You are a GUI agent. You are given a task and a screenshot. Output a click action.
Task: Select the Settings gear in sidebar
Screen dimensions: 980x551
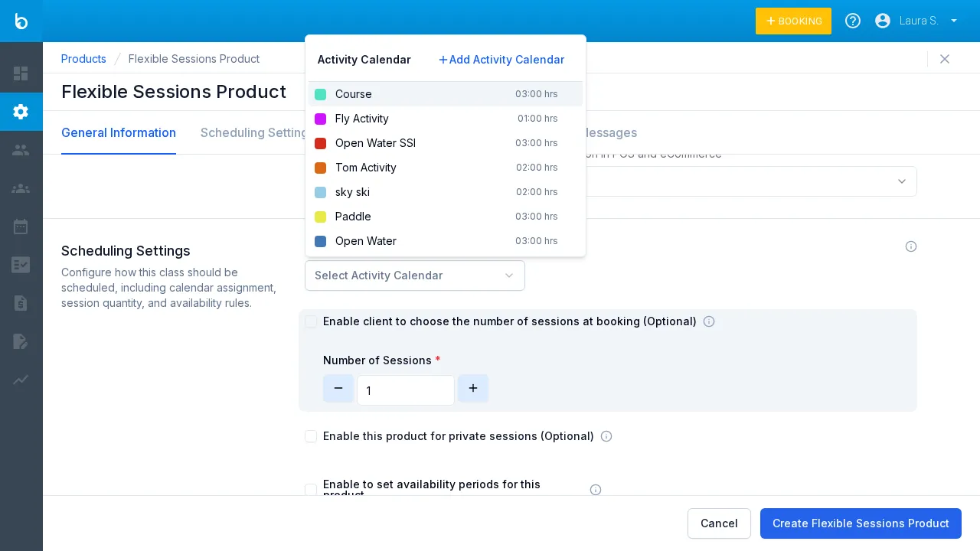click(21, 112)
